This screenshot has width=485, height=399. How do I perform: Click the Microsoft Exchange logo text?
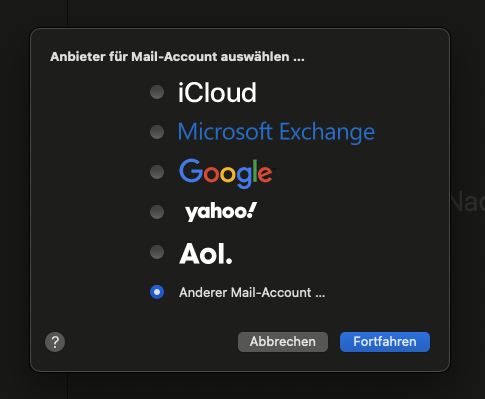276,132
